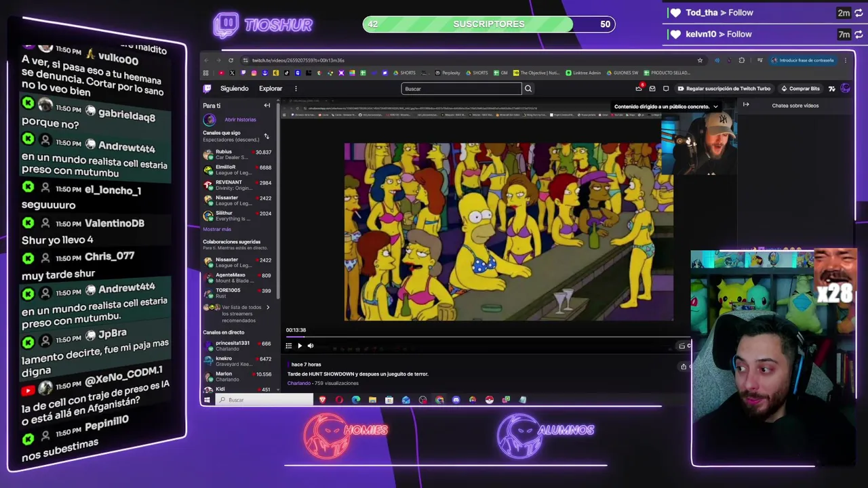The height and width of the screenshot is (488, 868).
Task: Open TORE1005 channel in sidebar
Action: pyautogui.click(x=237, y=293)
